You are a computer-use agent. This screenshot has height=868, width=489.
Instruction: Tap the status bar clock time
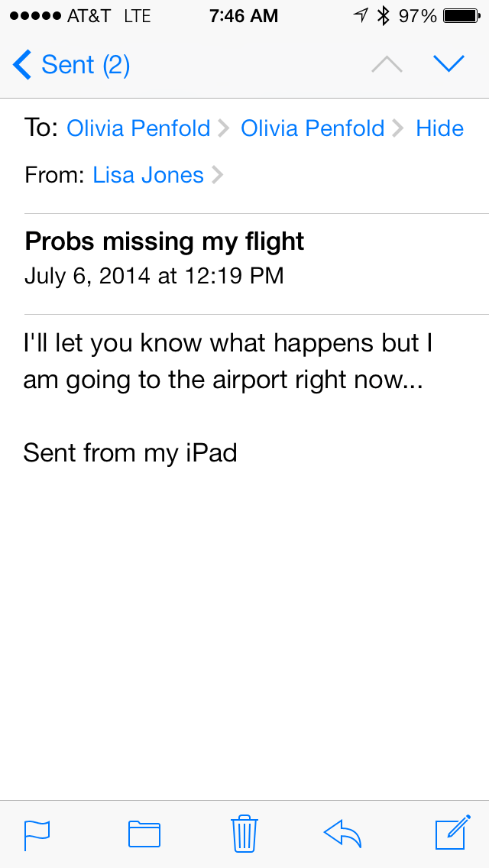[x=244, y=16]
